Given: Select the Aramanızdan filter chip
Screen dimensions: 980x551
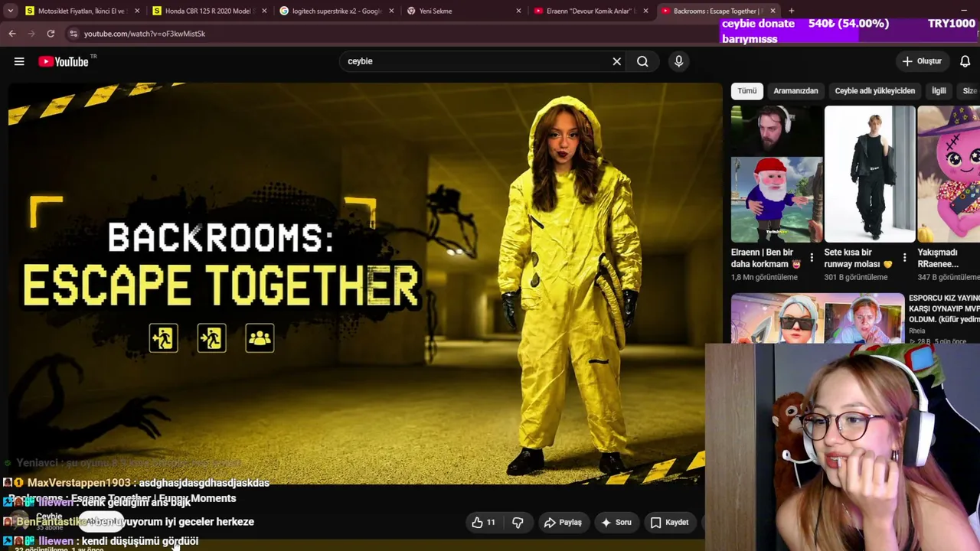Looking at the screenshot, I should click(x=795, y=91).
